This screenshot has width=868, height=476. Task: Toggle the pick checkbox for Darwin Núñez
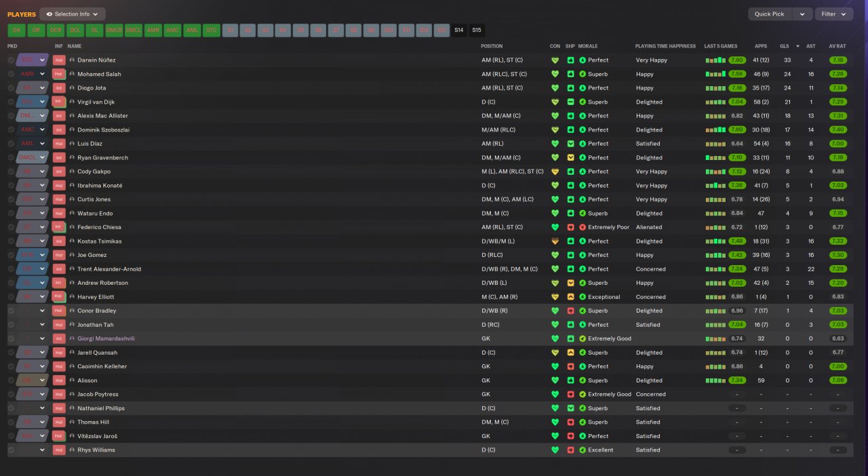click(11, 60)
